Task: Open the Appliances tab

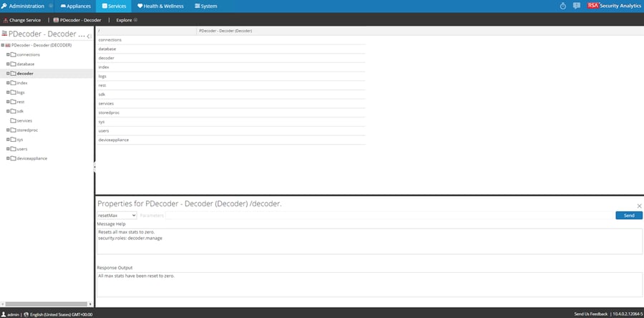Action: [x=76, y=6]
